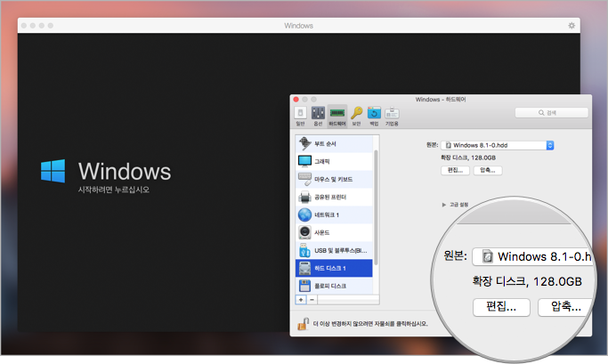Image resolution: width=608 pixels, height=364 pixels.
Task: Click 확장 디스크, 128.0GB text
Action: click(468, 158)
